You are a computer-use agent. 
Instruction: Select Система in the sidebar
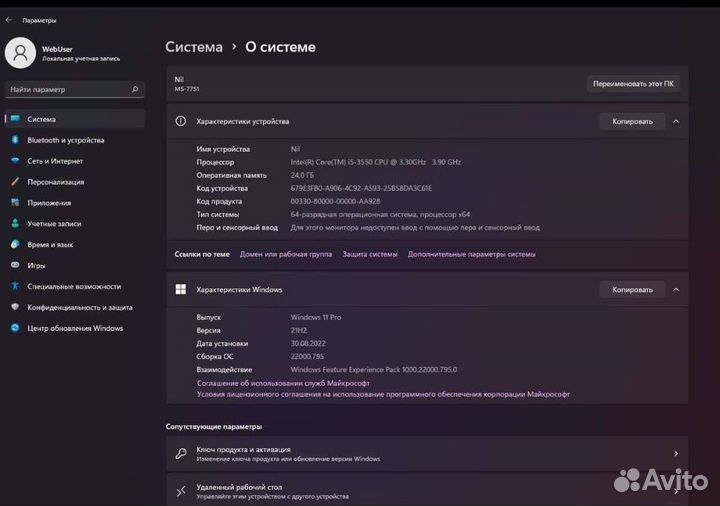pos(75,119)
